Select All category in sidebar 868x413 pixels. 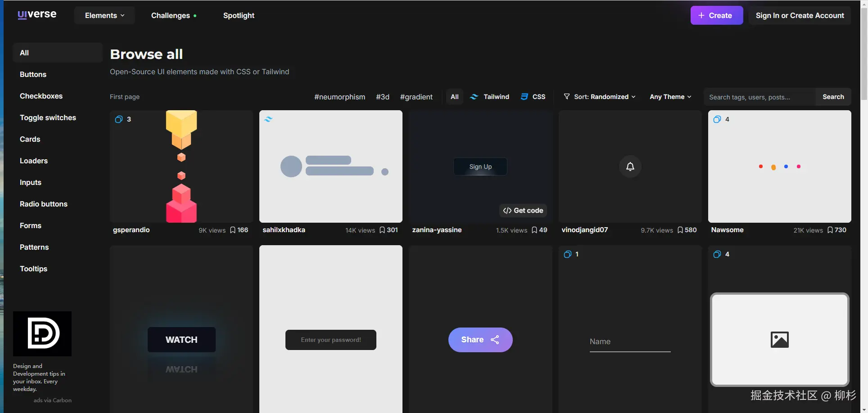(x=58, y=53)
